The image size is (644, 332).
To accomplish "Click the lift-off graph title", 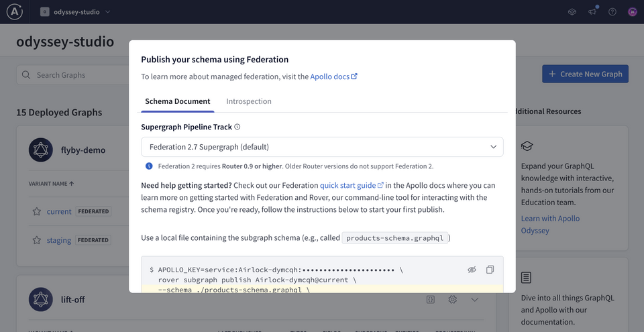I will tap(72, 300).
